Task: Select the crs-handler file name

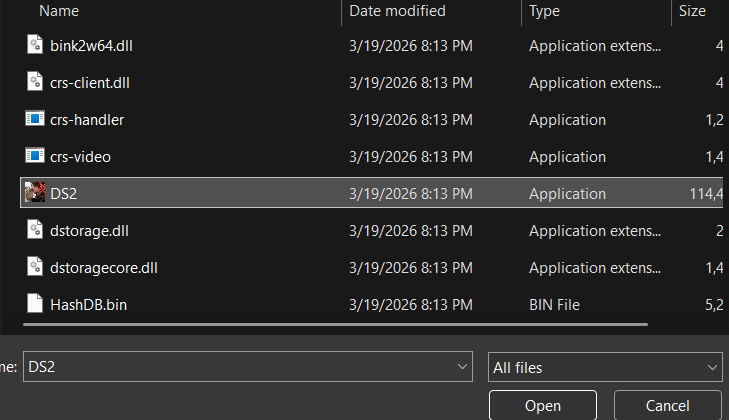Action: (x=87, y=119)
